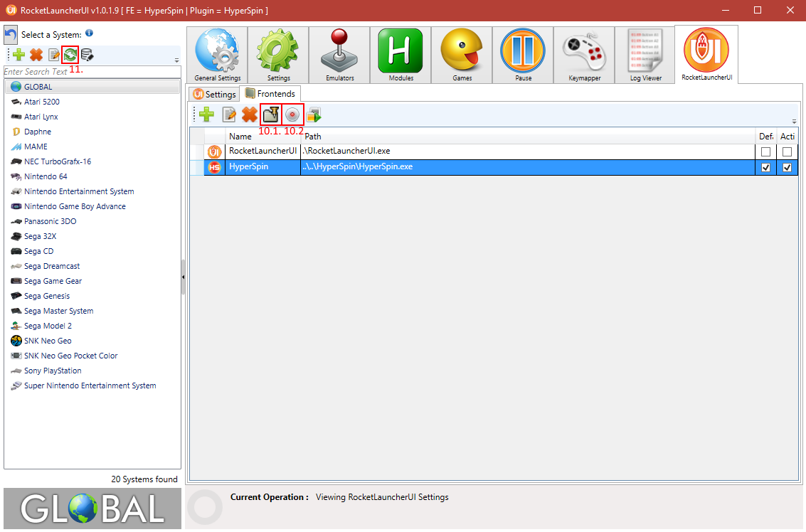
Task: Add a new system with the green plus in the left panel
Action: pos(19,55)
